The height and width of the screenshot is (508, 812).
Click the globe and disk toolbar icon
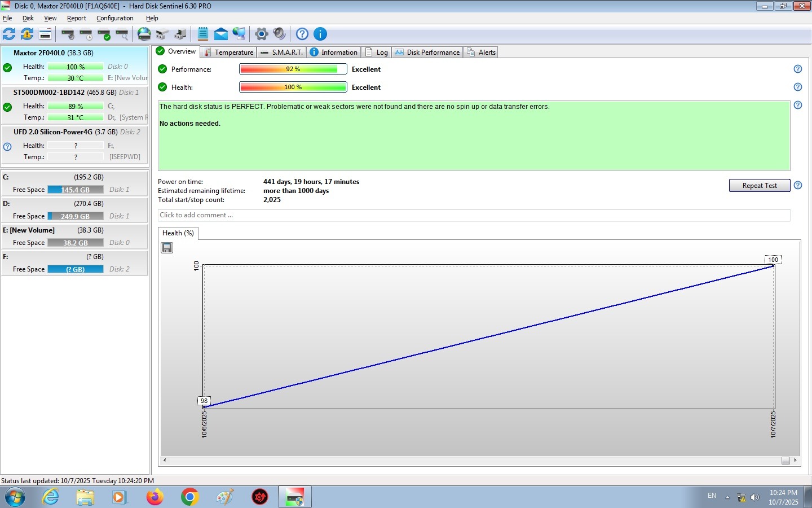[144, 34]
